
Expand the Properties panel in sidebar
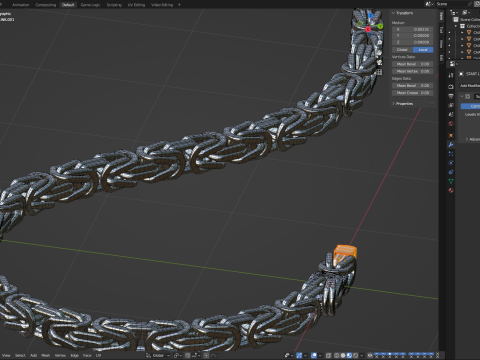[x=394, y=104]
